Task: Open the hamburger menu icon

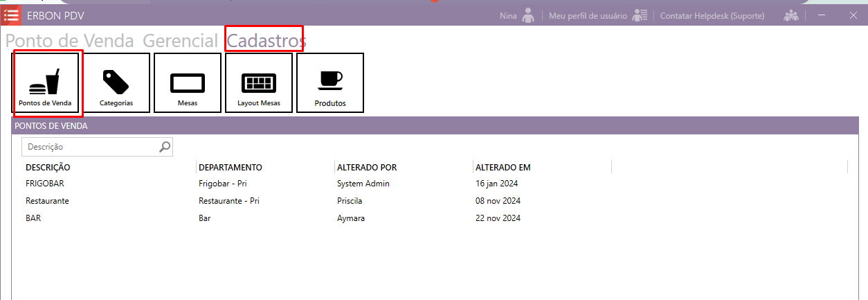Action: pos(11,15)
